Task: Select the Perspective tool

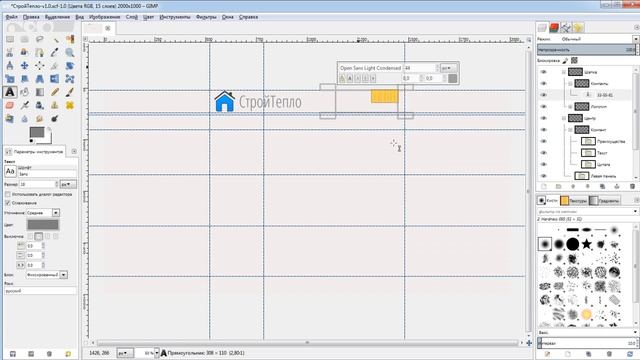Action: (x=40, y=79)
